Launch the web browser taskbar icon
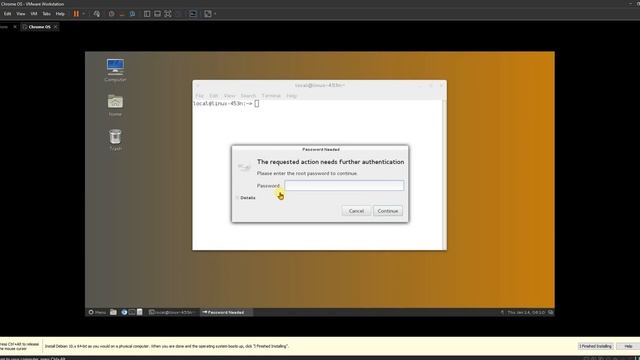 click(124, 312)
